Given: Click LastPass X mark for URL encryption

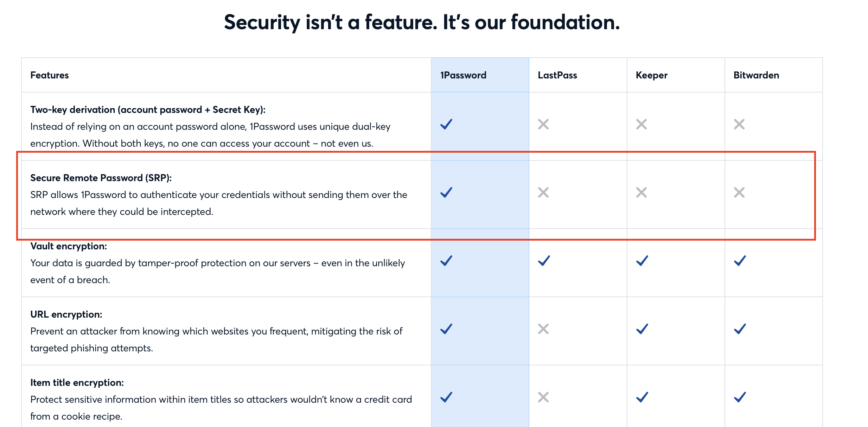Looking at the screenshot, I should click(x=543, y=329).
